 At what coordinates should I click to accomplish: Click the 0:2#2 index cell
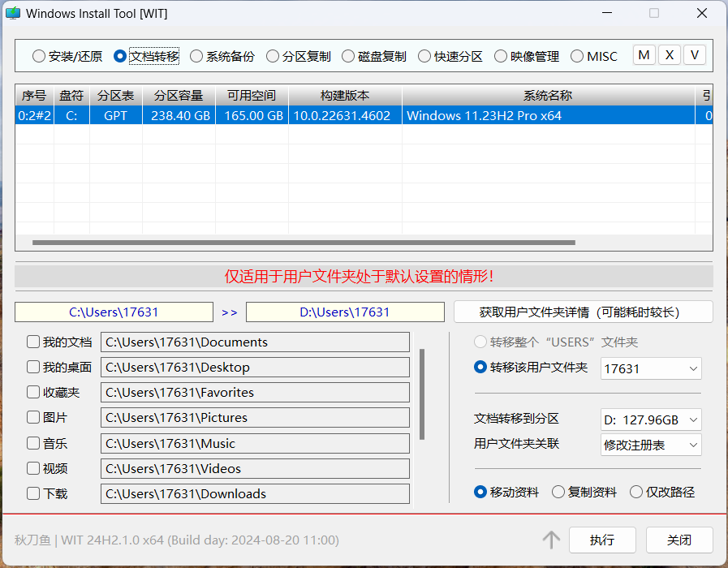point(34,115)
